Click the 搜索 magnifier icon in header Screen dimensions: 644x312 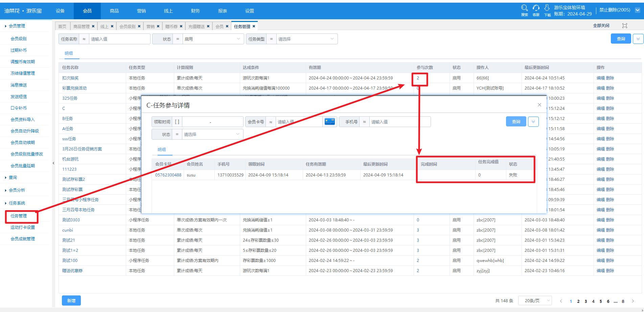(525, 8)
